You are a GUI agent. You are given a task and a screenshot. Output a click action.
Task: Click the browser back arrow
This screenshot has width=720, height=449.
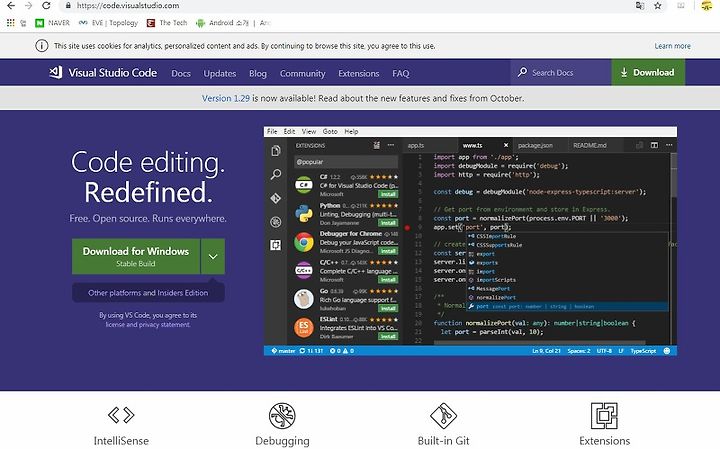coord(11,6)
